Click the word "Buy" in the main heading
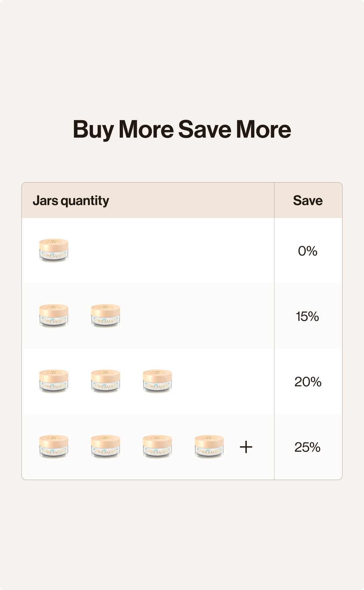 pyautogui.click(x=93, y=130)
